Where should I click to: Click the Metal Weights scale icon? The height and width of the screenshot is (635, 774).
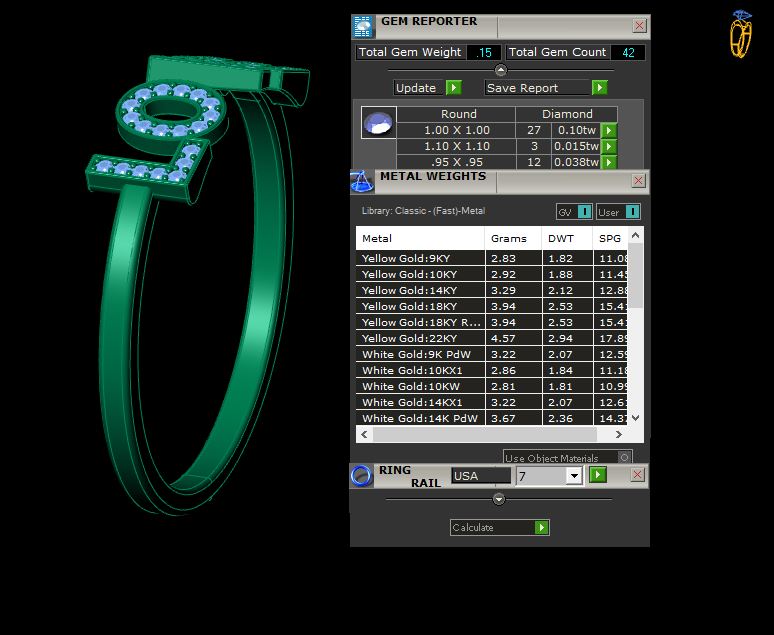(362, 181)
